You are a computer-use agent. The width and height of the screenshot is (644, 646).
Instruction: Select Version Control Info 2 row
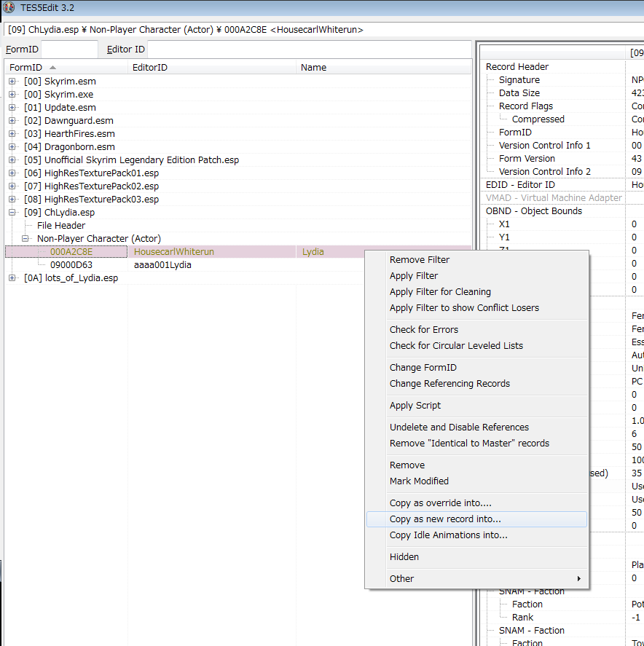[x=552, y=172]
